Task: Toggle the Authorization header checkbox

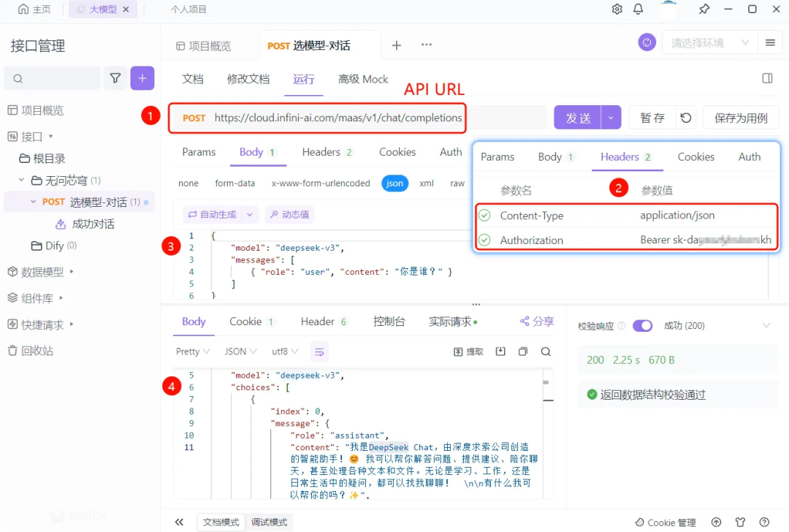Action: click(x=484, y=240)
